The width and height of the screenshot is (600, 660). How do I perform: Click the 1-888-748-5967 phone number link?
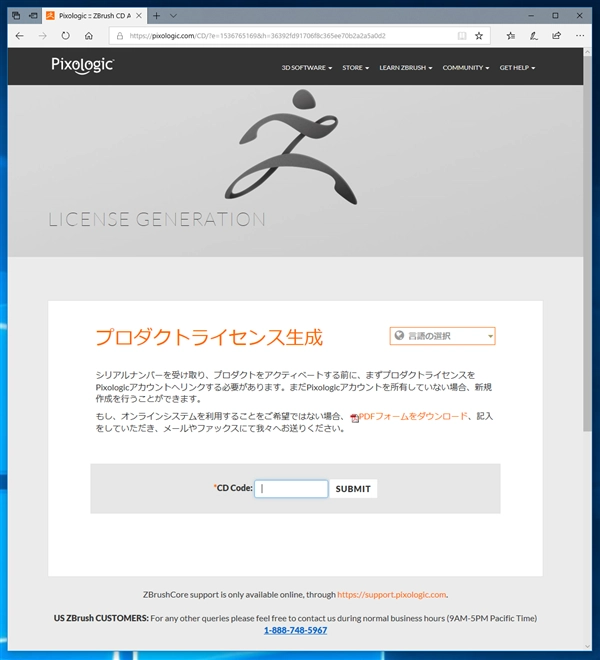pos(295,630)
